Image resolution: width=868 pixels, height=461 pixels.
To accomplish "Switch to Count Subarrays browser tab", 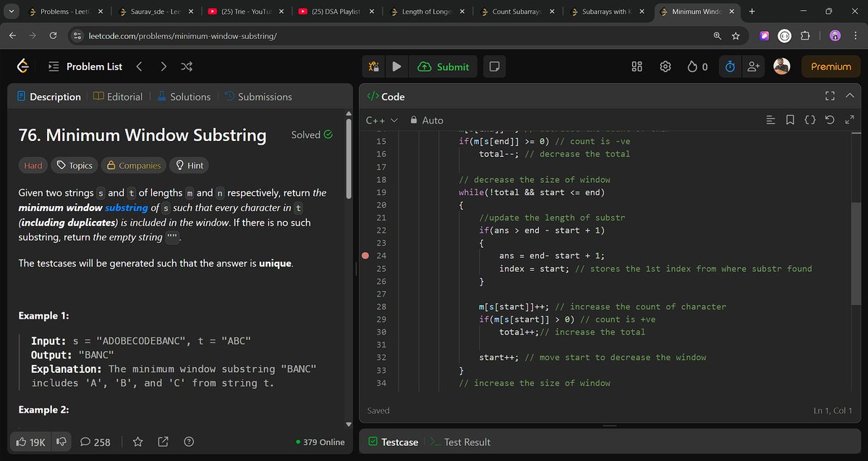I will [518, 12].
